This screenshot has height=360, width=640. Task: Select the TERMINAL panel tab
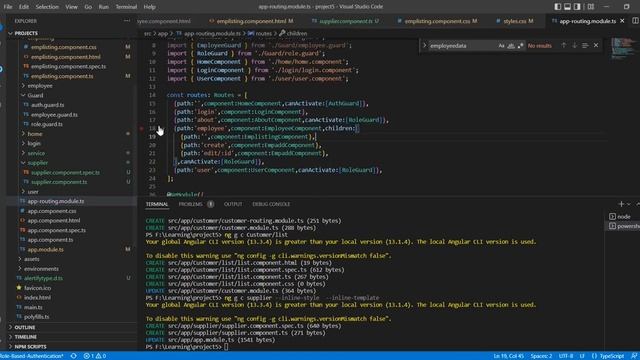coord(157,204)
